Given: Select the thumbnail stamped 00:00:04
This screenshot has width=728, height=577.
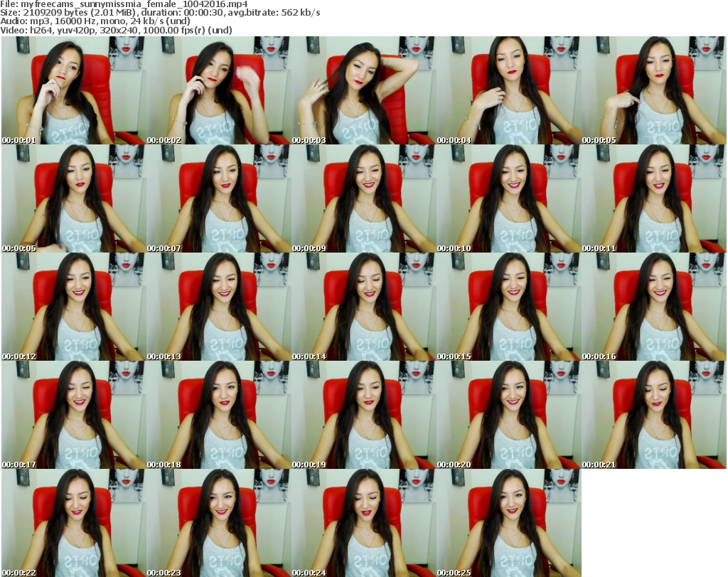Looking at the screenshot, I should click(509, 90).
